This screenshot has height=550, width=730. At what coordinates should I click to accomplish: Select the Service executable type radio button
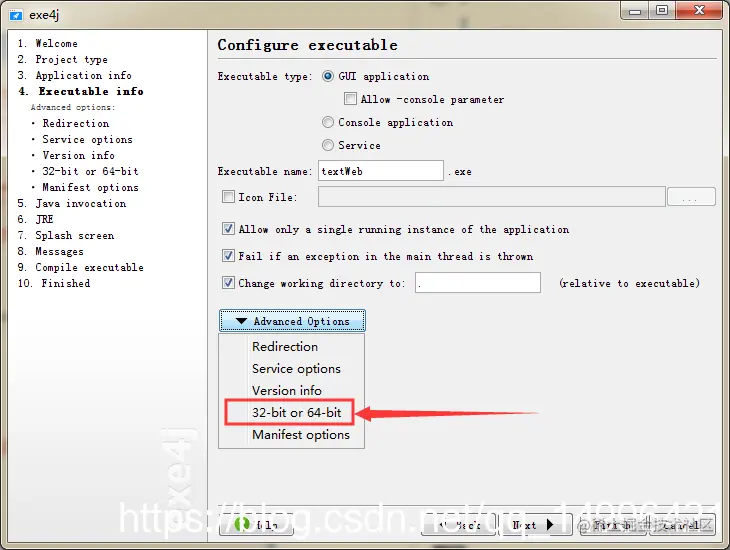(328, 145)
